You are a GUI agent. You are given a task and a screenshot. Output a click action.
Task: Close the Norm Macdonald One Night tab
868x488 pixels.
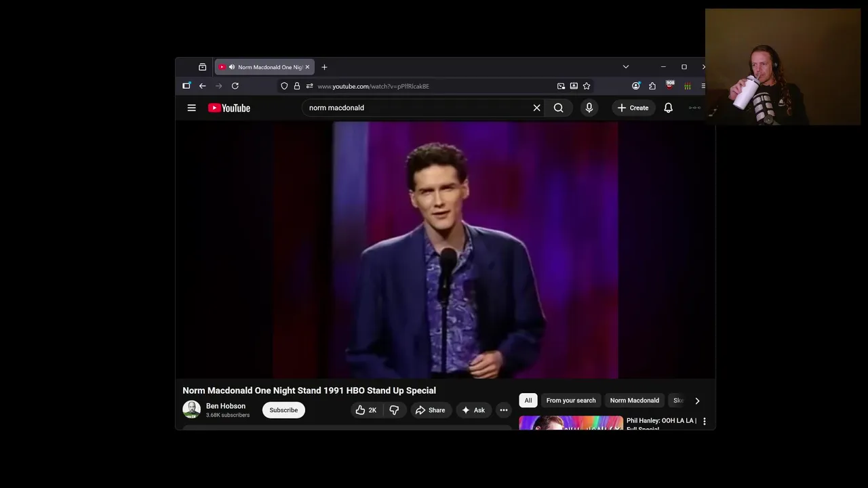tap(307, 67)
